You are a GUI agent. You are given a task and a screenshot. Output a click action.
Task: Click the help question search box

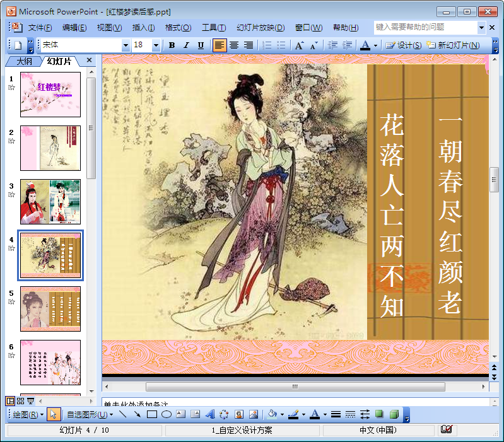pyautogui.click(x=426, y=27)
